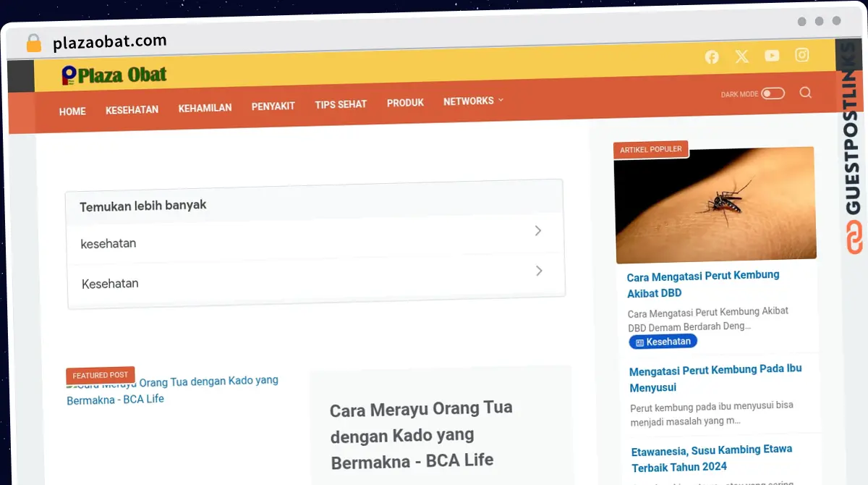Open the capitalized 'Kesehatan' suggestion arrow
The image size is (868, 485).
(x=539, y=271)
